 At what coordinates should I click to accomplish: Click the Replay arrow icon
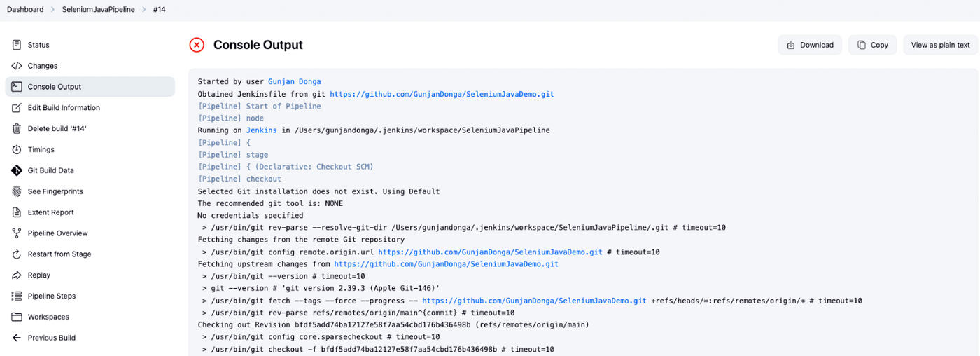tap(17, 275)
